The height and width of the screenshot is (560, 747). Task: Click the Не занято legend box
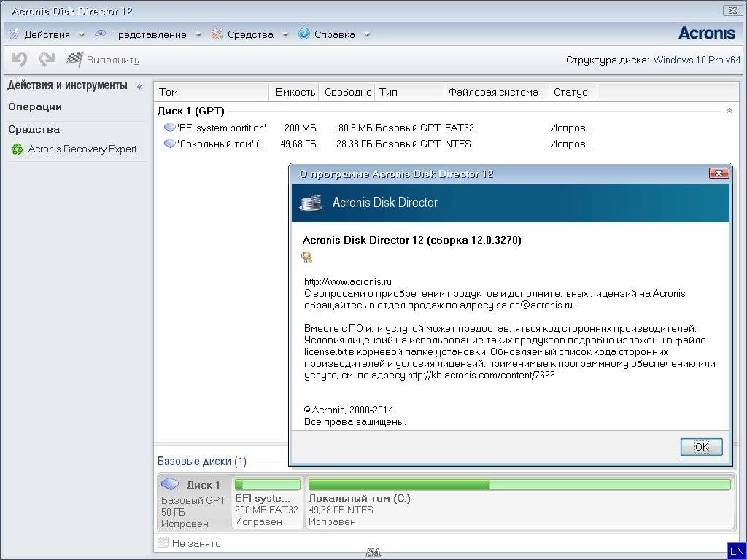(163, 542)
